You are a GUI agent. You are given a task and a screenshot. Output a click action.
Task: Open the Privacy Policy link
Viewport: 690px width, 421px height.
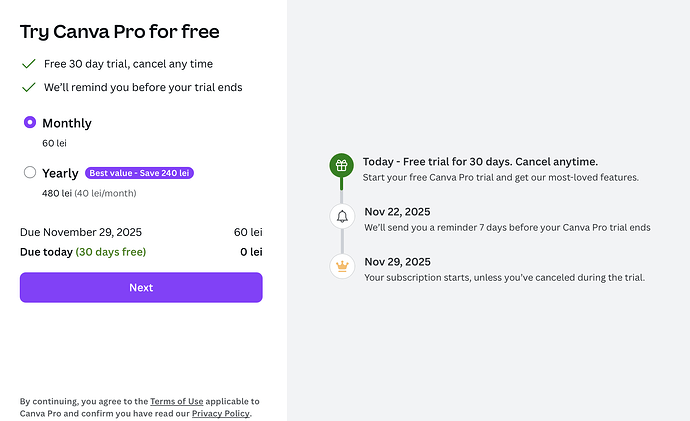coord(221,413)
